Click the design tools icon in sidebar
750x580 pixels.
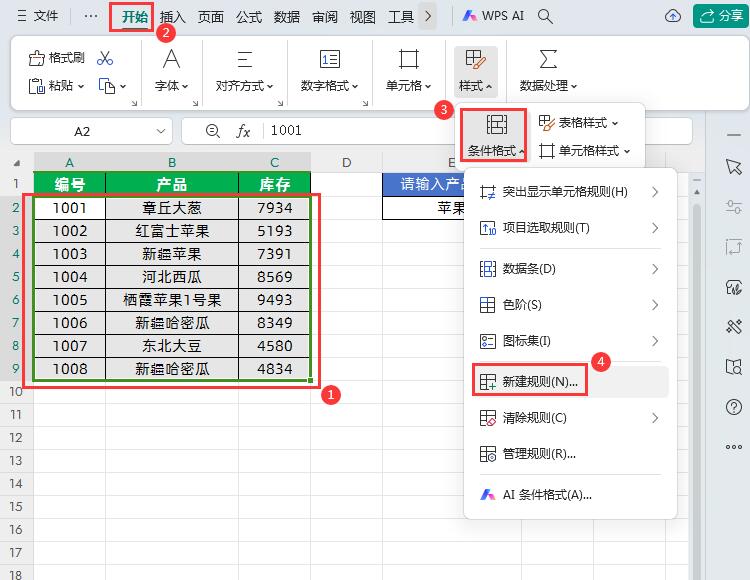pyautogui.click(x=733, y=327)
